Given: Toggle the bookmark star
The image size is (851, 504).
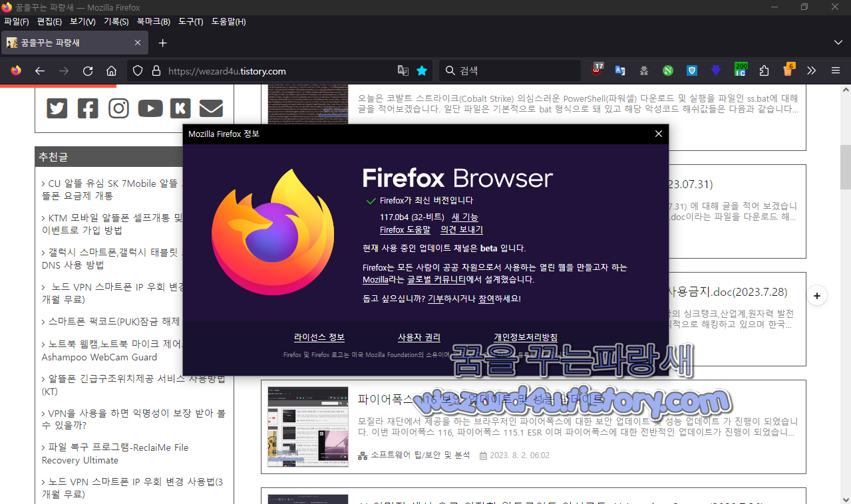Looking at the screenshot, I should coord(422,70).
